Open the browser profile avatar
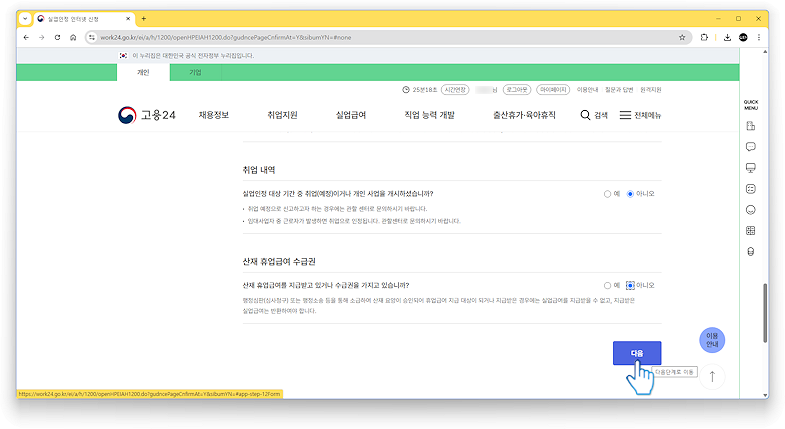Viewport: 785px width, 429px height. 743,38
